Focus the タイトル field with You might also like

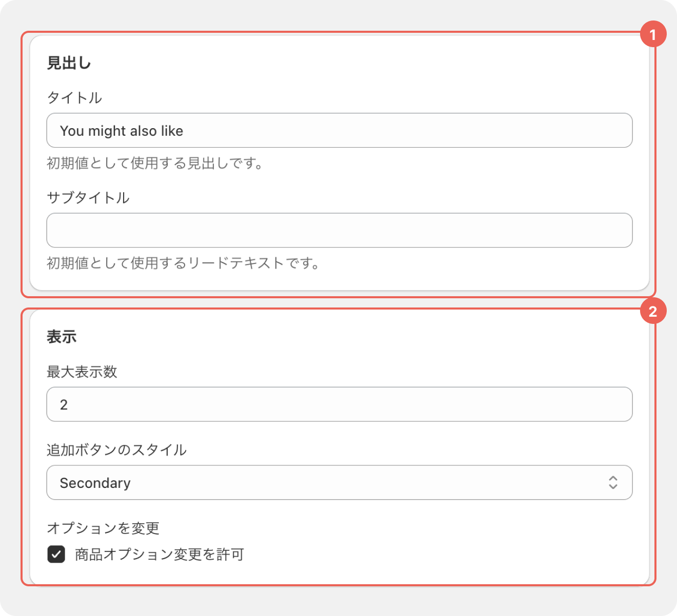tap(339, 131)
